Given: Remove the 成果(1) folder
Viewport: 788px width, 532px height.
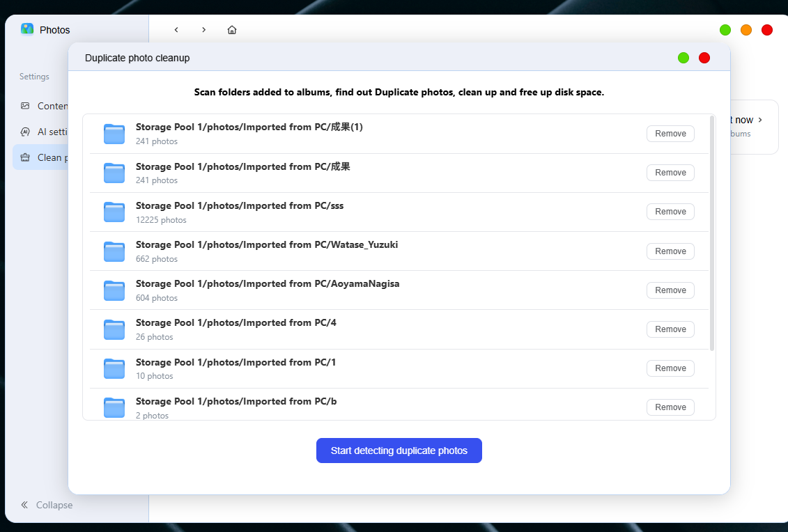Looking at the screenshot, I should [x=670, y=134].
